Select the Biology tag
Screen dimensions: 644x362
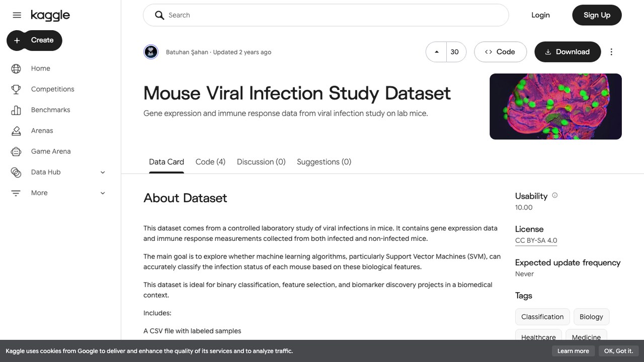point(591,317)
